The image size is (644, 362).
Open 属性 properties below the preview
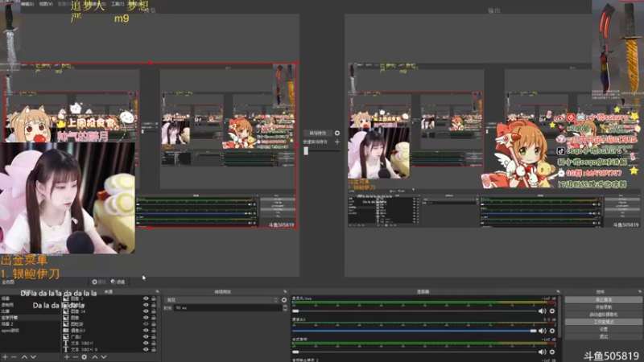point(98,282)
